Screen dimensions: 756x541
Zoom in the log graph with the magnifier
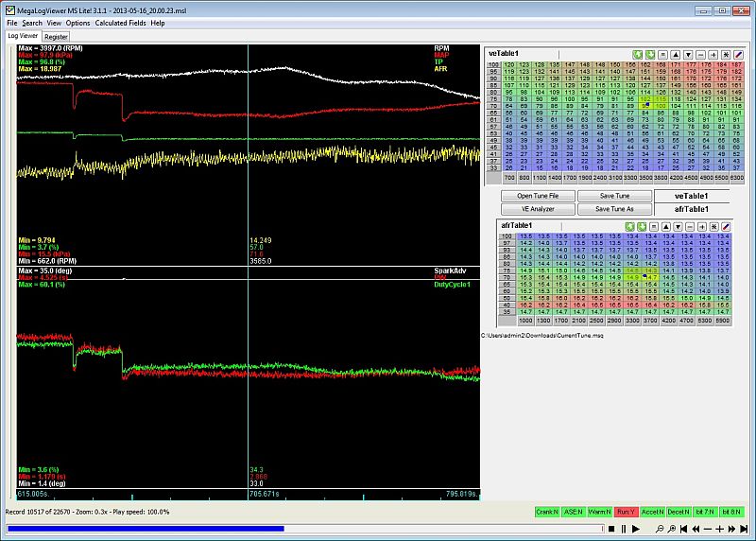(671, 529)
